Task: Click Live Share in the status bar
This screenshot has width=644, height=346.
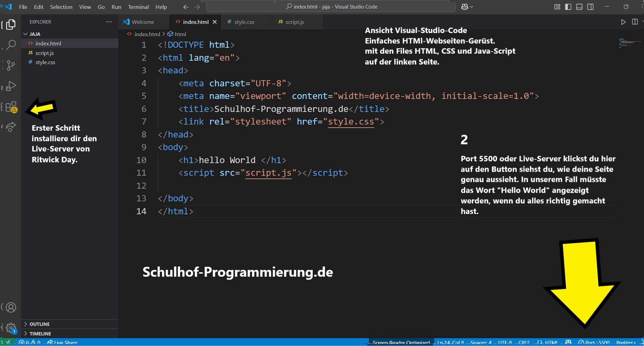Action: pos(62,342)
